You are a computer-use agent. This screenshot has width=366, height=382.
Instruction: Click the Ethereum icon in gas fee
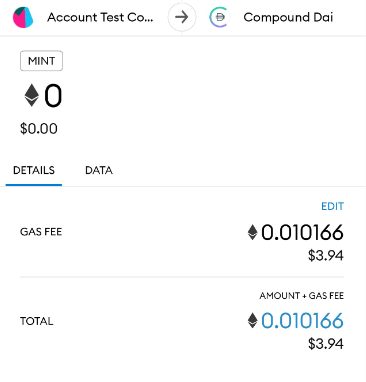[252, 232]
